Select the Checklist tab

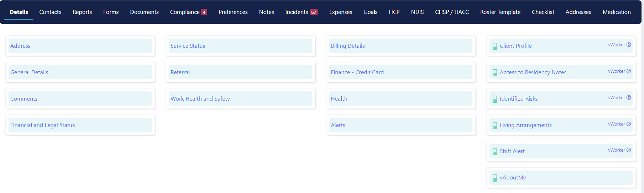pos(543,12)
